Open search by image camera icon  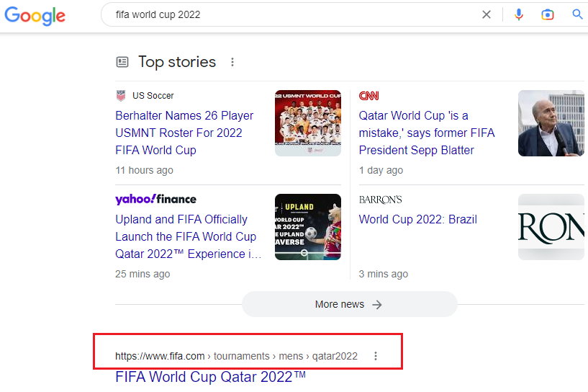click(x=548, y=14)
